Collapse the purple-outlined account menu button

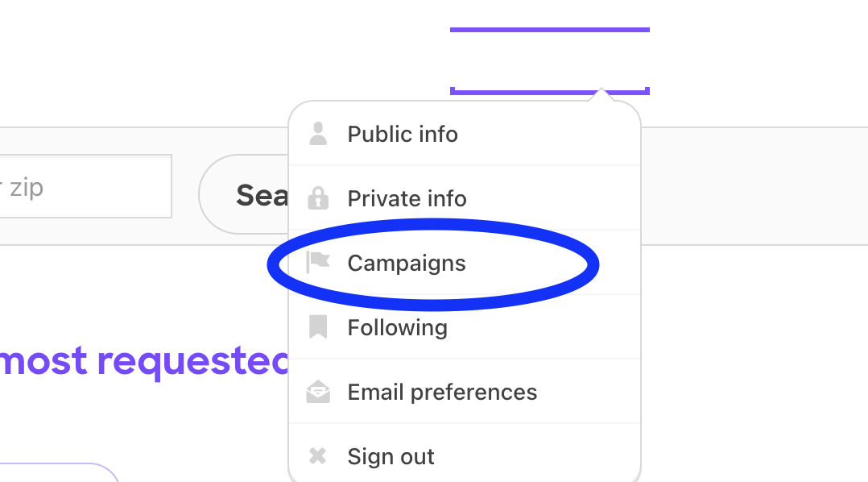click(549, 60)
